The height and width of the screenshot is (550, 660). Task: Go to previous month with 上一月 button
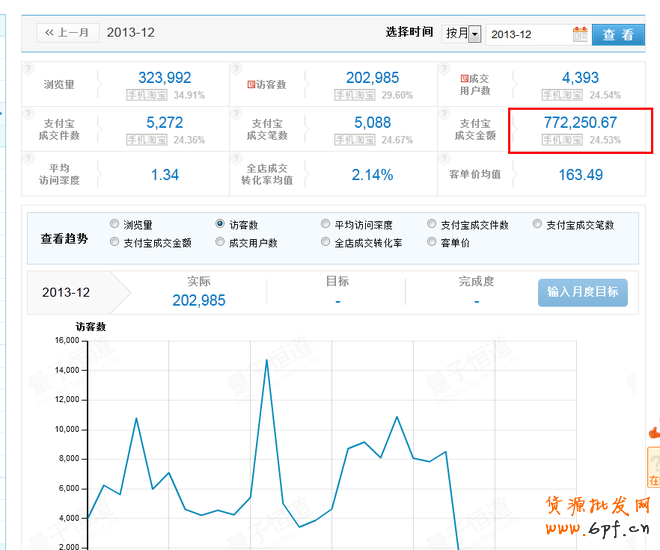(x=67, y=33)
